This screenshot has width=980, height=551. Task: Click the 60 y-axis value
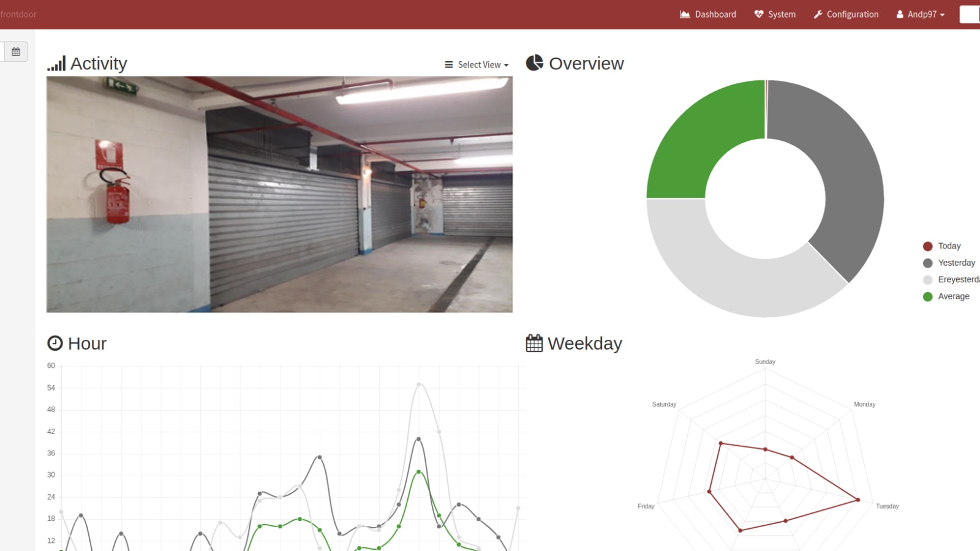tap(51, 366)
